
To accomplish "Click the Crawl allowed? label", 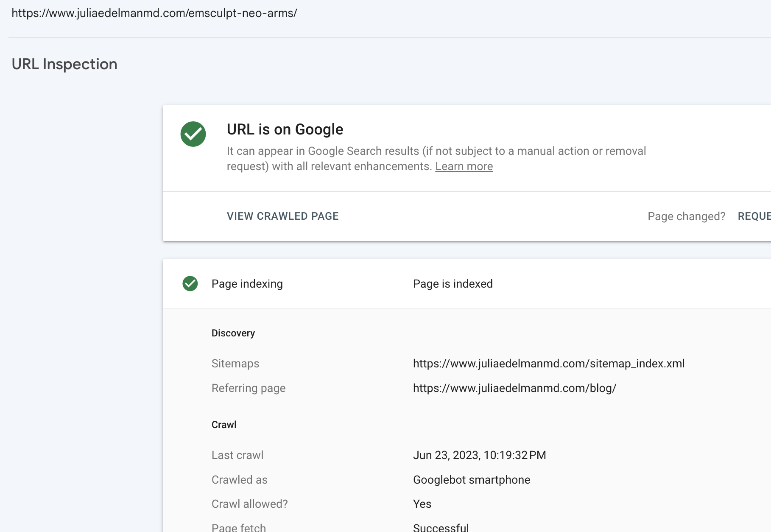I will point(249,504).
